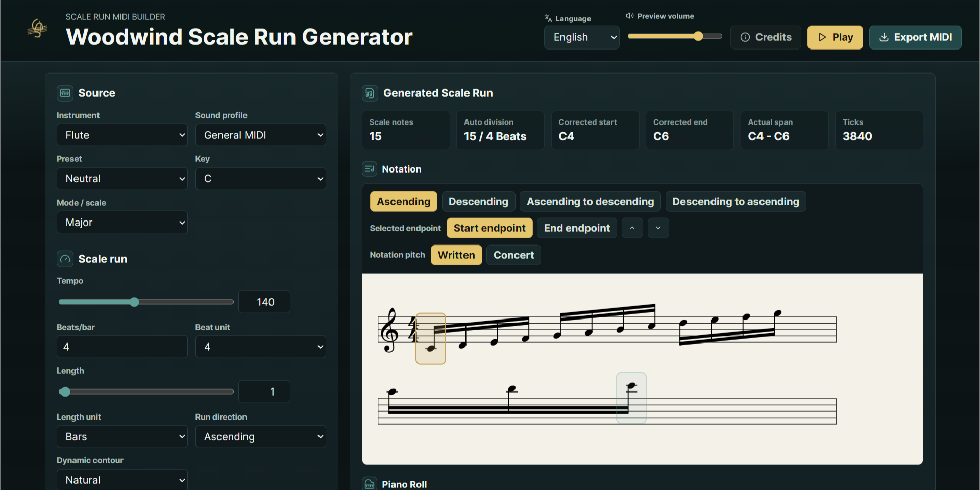Open the Key dropdown showing C
The image size is (980, 490).
pyautogui.click(x=260, y=179)
